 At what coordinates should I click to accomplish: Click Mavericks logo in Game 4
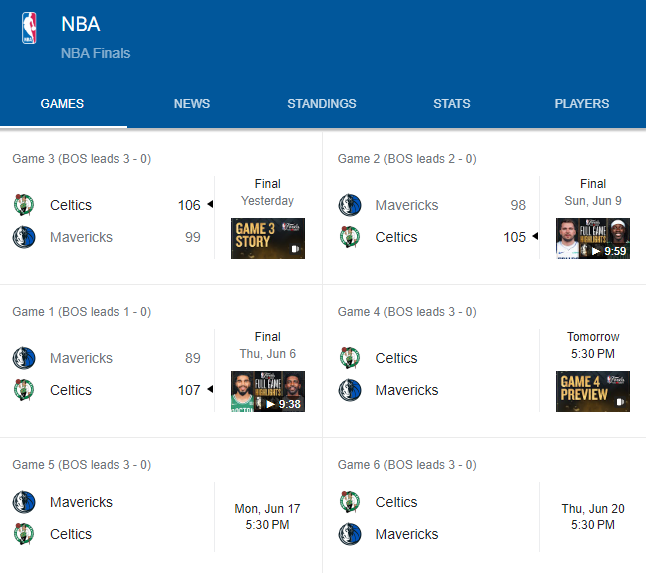350,390
